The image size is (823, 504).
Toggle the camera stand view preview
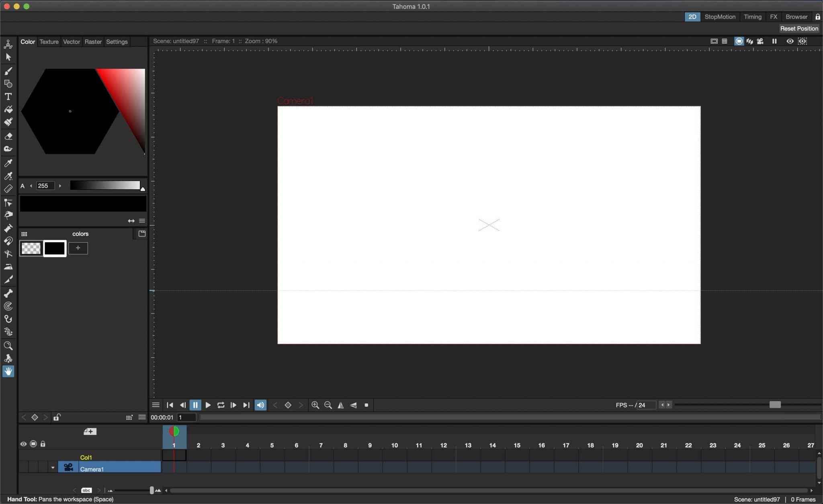coord(739,41)
